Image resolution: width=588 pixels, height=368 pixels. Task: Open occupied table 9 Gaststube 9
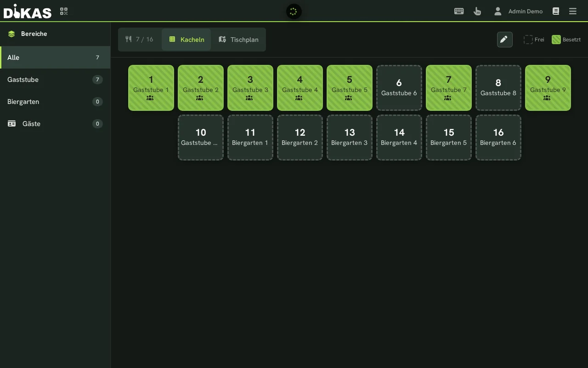[x=548, y=88]
